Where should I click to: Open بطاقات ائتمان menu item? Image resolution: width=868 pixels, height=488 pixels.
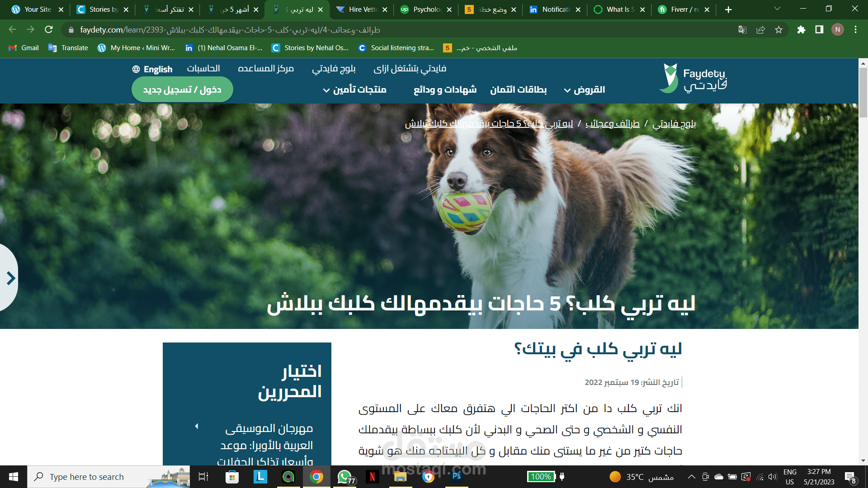519,90
